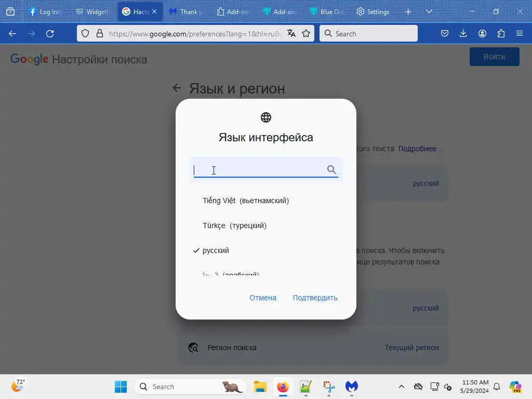Switch to the Facebook Log into tab
This screenshot has height=399, width=532.
46,11
